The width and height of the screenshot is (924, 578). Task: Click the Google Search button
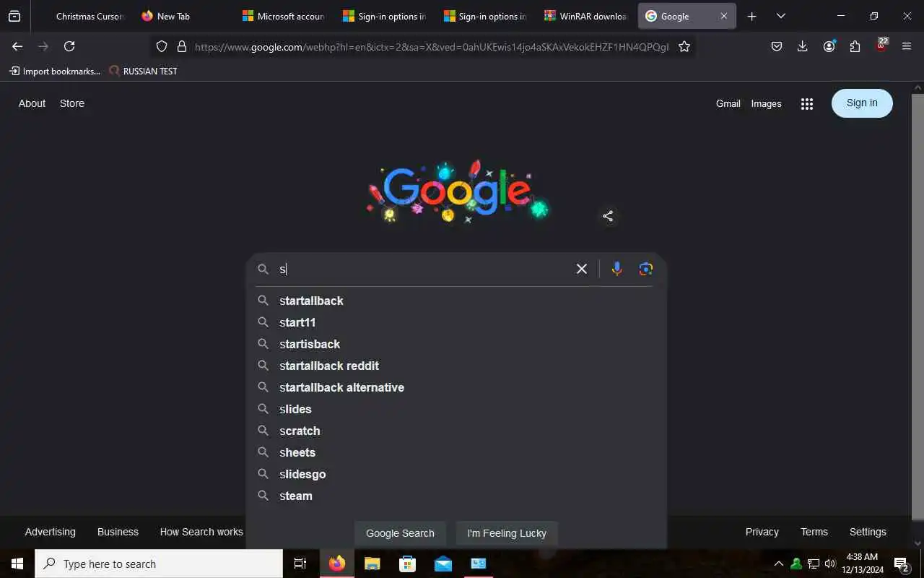coord(400,533)
